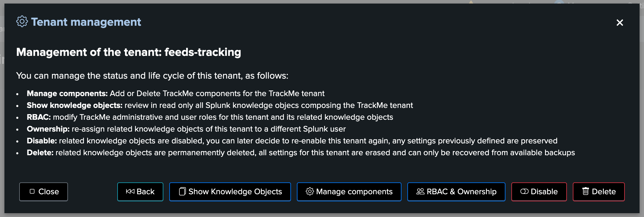Click the rewind icon in Back button

click(x=130, y=192)
